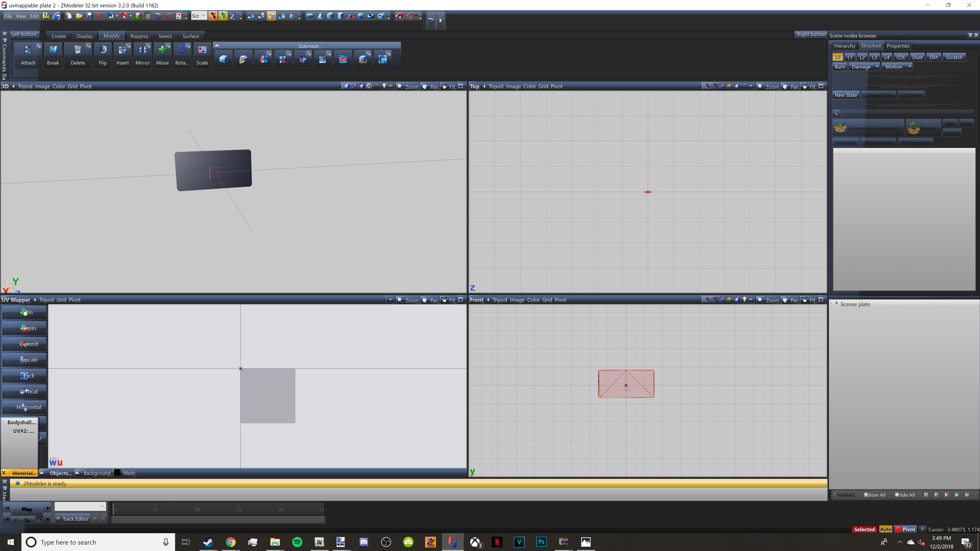Switch to the Surface tab
Screen dimensions: 980x551
(191, 36)
